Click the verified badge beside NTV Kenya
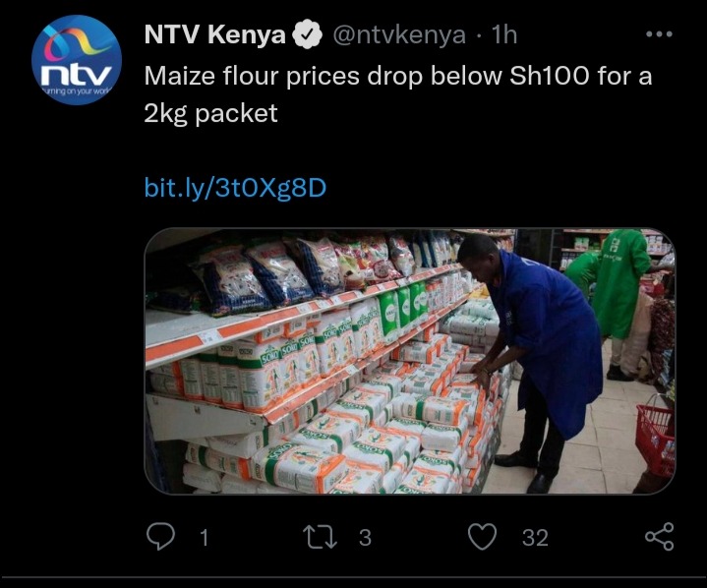This screenshot has width=707, height=588. [308, 34]
